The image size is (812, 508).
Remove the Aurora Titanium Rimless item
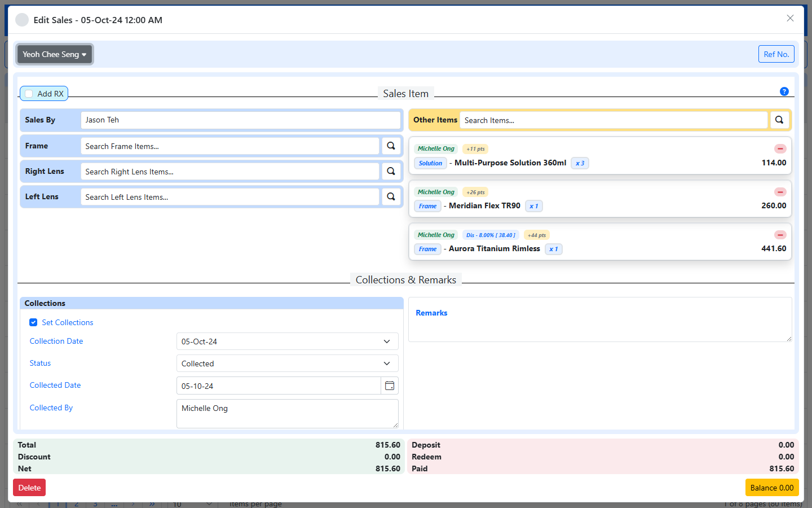(x=780, y=235)
